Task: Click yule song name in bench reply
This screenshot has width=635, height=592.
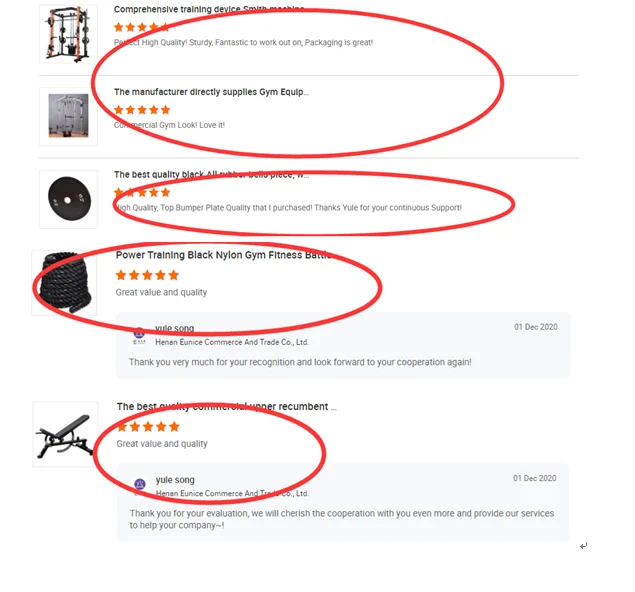Action: (175, 480)
